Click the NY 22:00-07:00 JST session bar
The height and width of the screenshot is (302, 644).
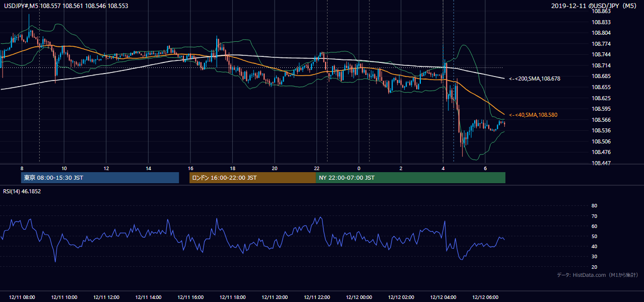click(411, 178)
